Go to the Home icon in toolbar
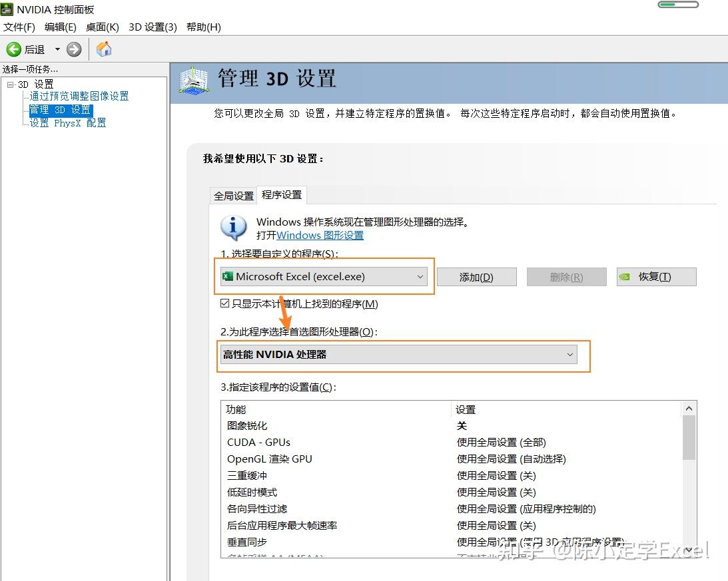Image resolution: width=728 pixels, height=581 pixels. (x=104, y=49)
